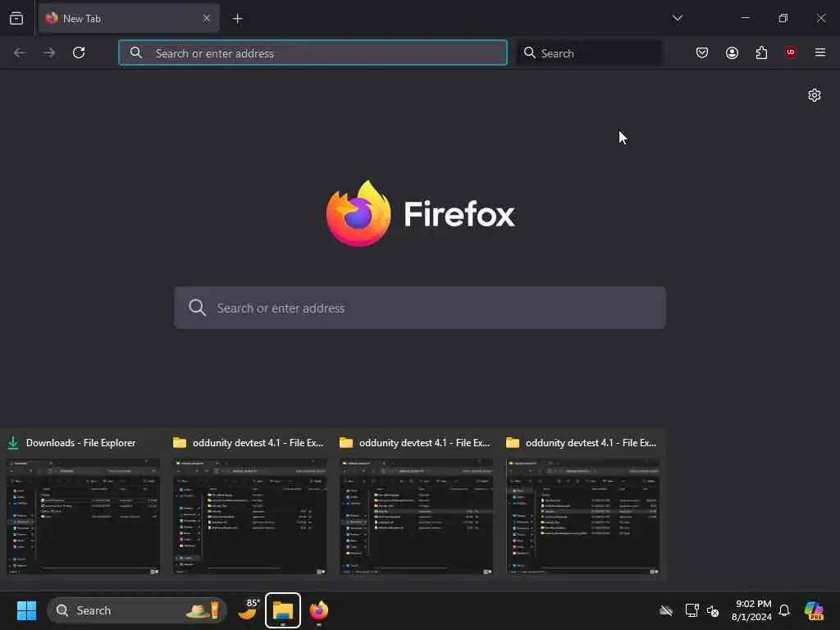Reload the current page

[79, 52]
